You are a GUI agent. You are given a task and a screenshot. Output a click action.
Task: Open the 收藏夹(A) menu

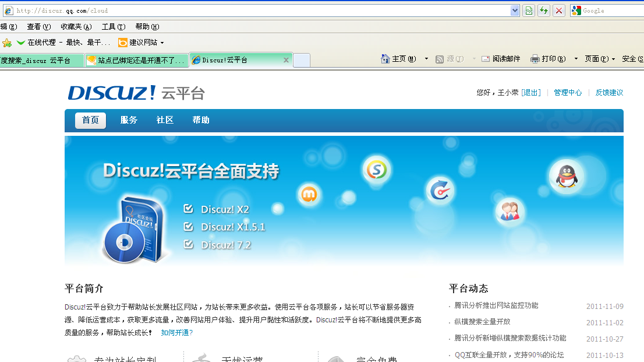(76, 27)
